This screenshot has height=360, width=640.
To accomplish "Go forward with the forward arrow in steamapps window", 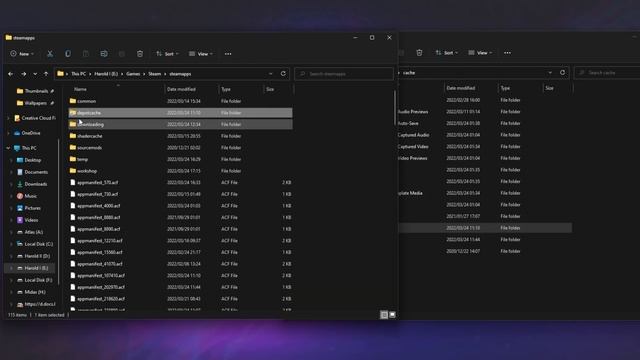I will (24, 74).
